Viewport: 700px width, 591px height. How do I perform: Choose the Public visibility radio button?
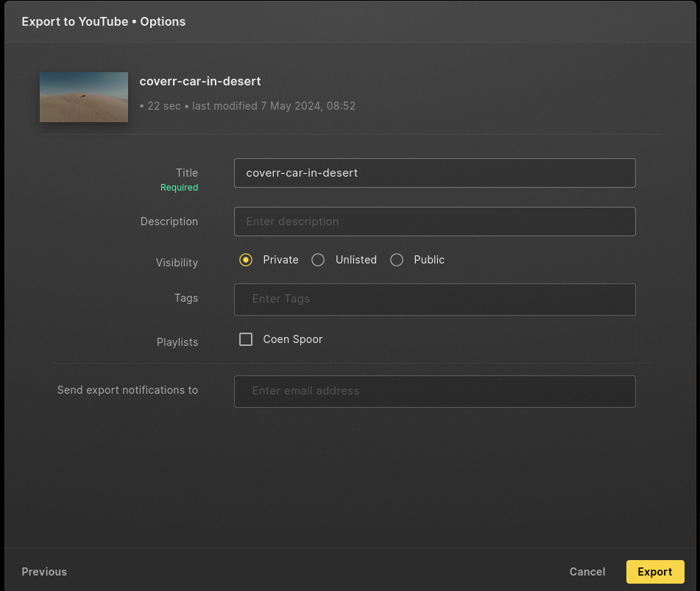[397, 260]
